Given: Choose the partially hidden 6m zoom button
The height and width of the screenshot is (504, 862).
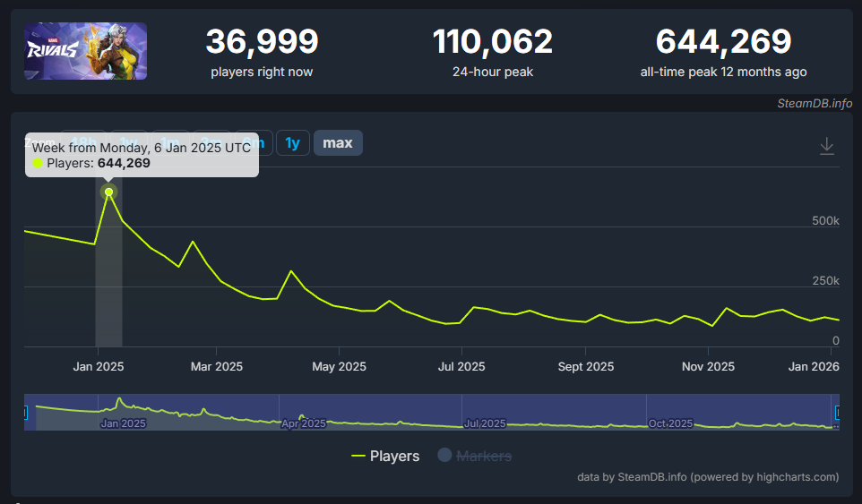Looking at the screenshot, I should coord(263,143).
